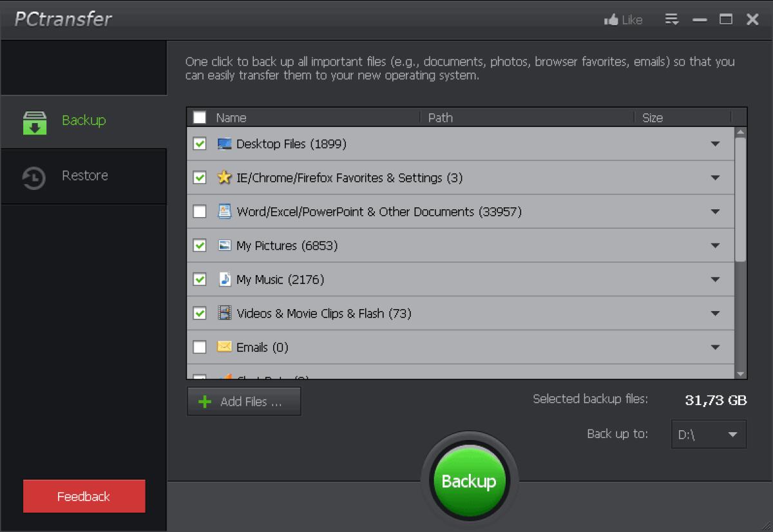773x532 pixels.
Task: Click the envelope icon on Emails row
Action: coord(224,347)
